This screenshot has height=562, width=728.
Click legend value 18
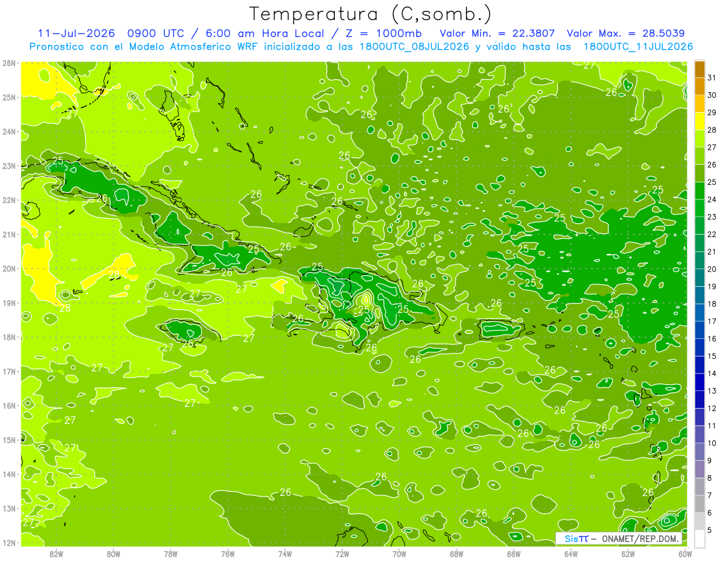point(712,304)
